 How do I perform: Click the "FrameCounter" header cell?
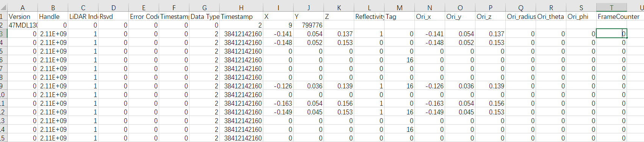pos(612,16)
